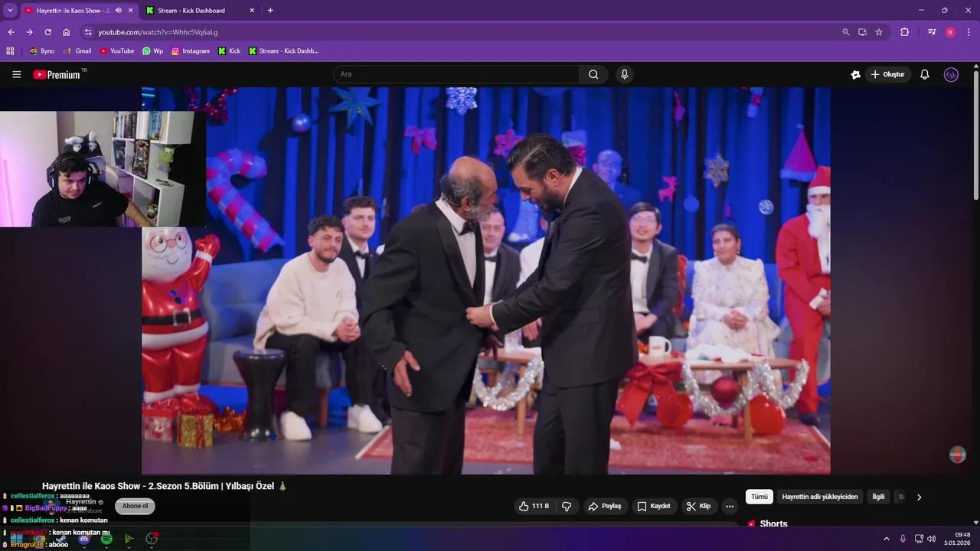Create a clip with Klip
980x551 pixels.
(x=698, y=507)
